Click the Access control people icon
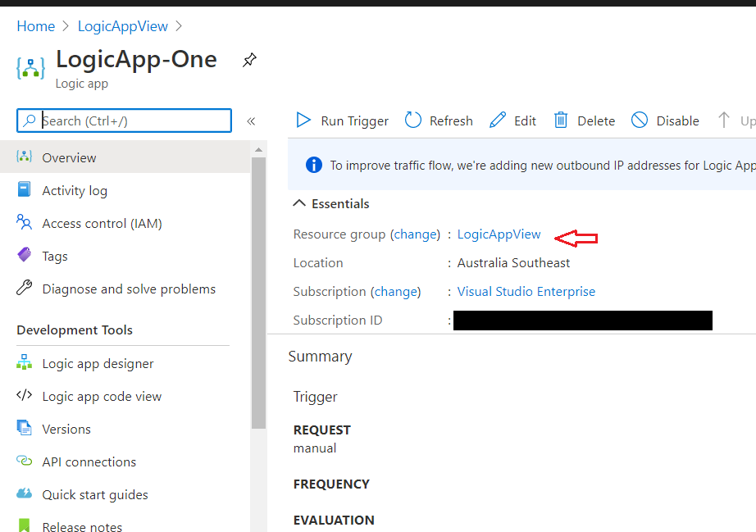This screenshot has width=756, height=532. coord(24,222)
